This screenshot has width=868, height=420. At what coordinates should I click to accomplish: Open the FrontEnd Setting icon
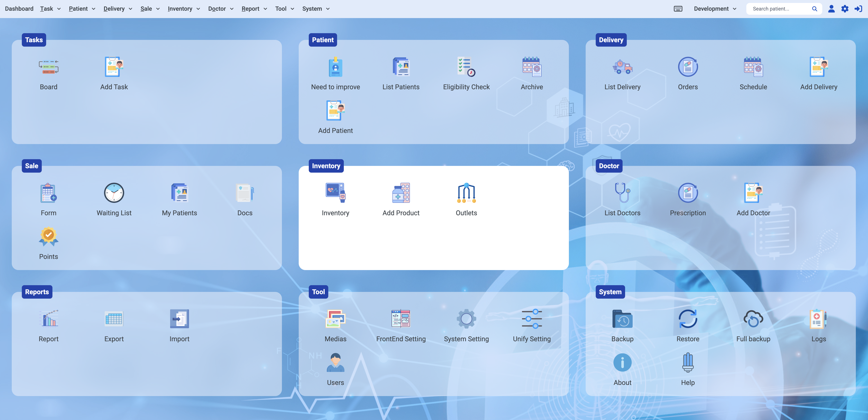point(401,319)
